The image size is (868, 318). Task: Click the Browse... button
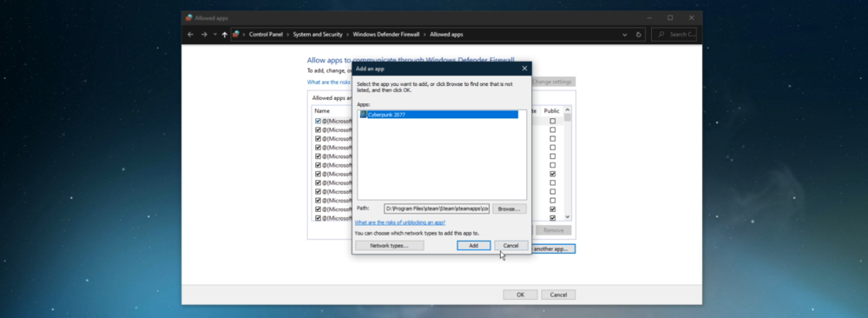tap(510, 209)
